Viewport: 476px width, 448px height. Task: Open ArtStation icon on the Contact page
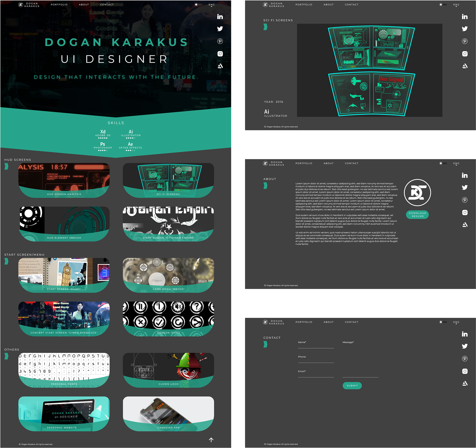pos(465,383)
